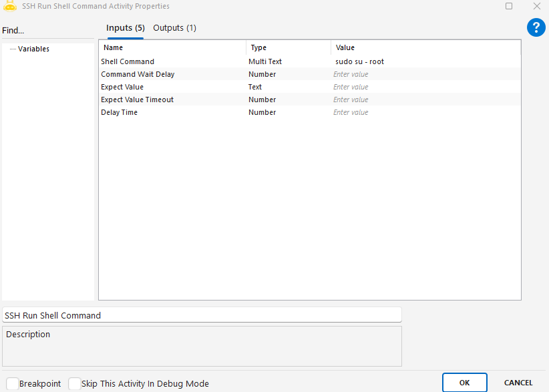This screenshot has height=392, width=549.
Task: Click the Delay Time value cell
Action: pyautogui.click(x=425, y=112)
